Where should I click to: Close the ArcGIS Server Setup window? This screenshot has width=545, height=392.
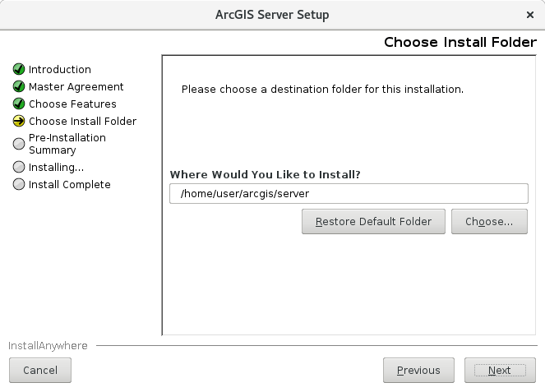click(x=530, y=15)
